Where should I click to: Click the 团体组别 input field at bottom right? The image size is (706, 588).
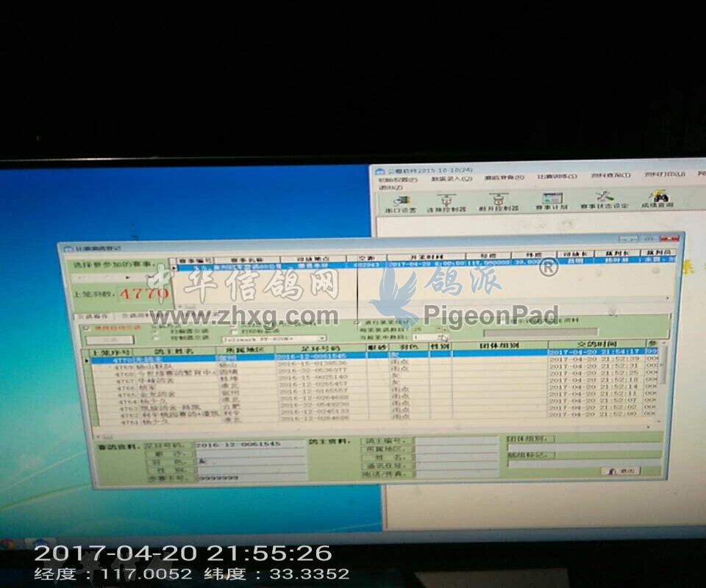(584, 447)
